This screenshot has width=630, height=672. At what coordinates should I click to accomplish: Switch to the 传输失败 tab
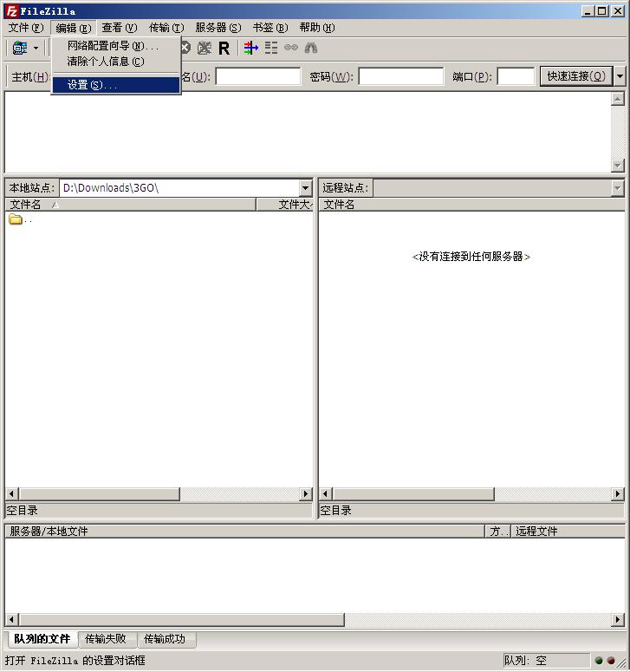[107, 639]
